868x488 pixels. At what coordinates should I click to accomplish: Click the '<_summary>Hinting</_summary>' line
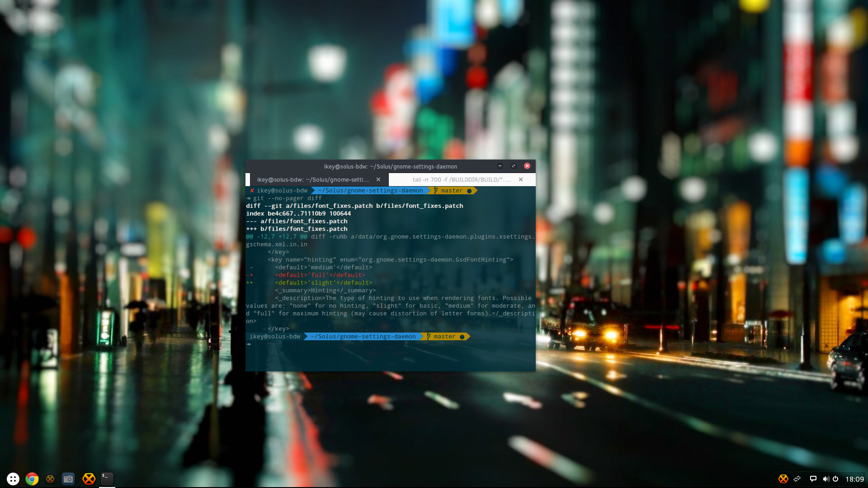coord(325,291)
